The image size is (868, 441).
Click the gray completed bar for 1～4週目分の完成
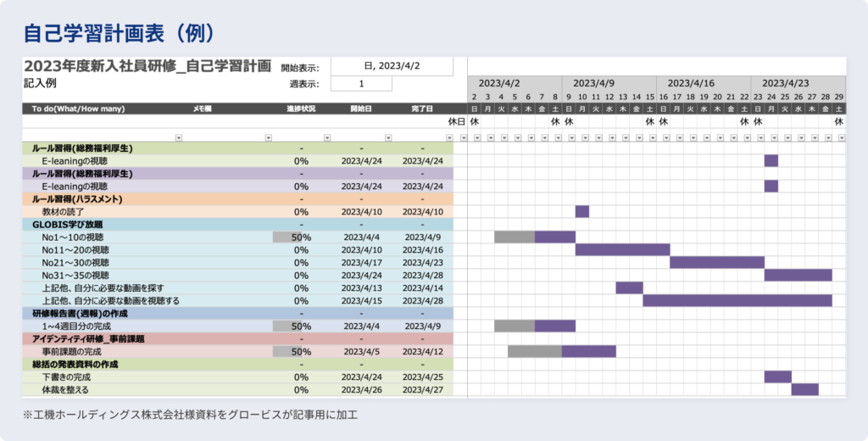click(514, 326)
